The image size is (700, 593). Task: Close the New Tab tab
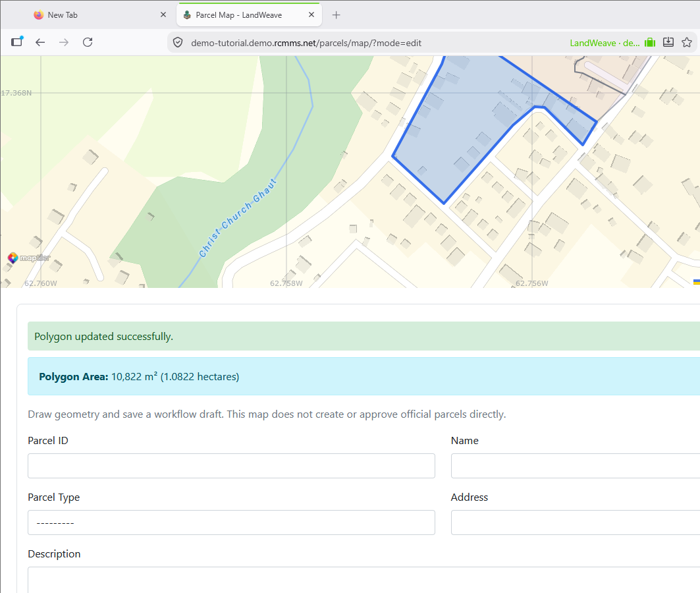(x=163, y=14)
